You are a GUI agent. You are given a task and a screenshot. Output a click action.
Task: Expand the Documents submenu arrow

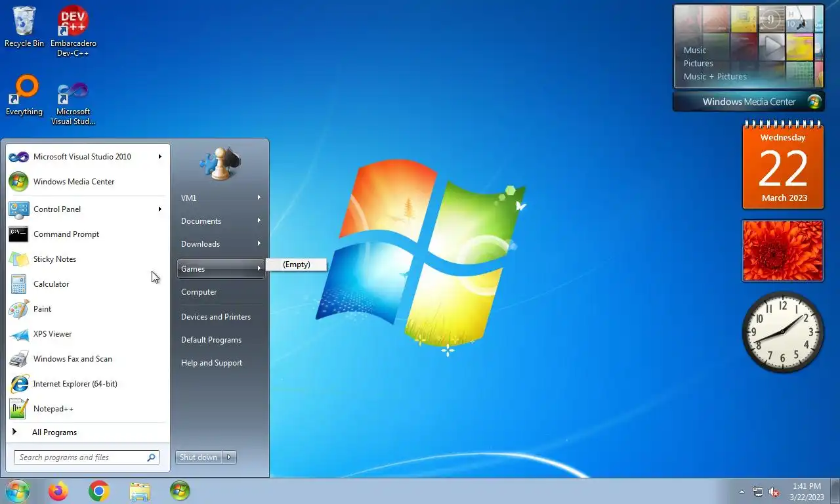[259, 220]
